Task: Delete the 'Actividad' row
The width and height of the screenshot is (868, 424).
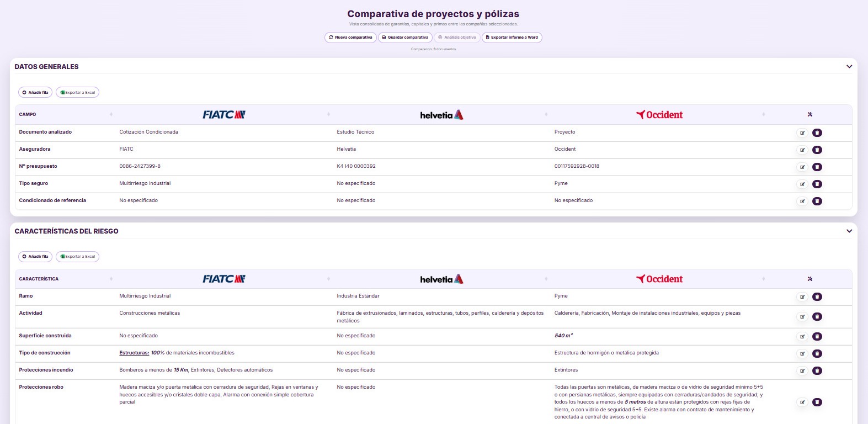Action: click(817, 317)
